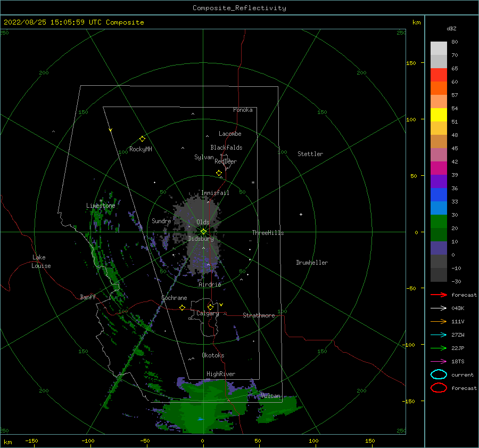Image resolution: width=479 pixels, height=448 pixels.
Task: Click the cyan 27ZW arrow legend icon
Action: (439, 335)
